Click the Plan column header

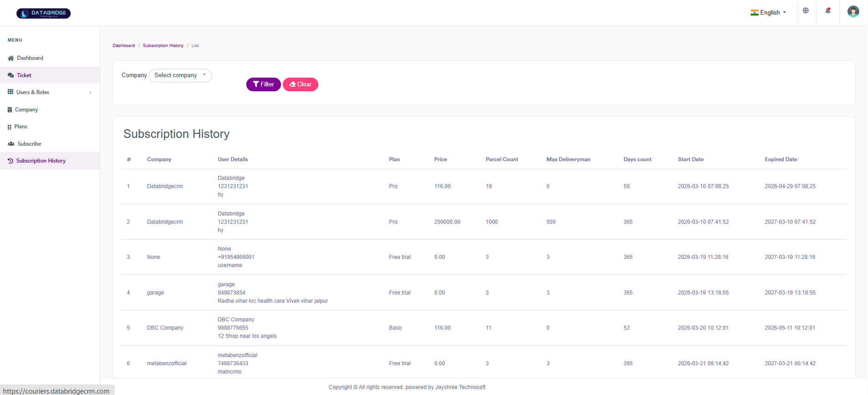(394, 159)
